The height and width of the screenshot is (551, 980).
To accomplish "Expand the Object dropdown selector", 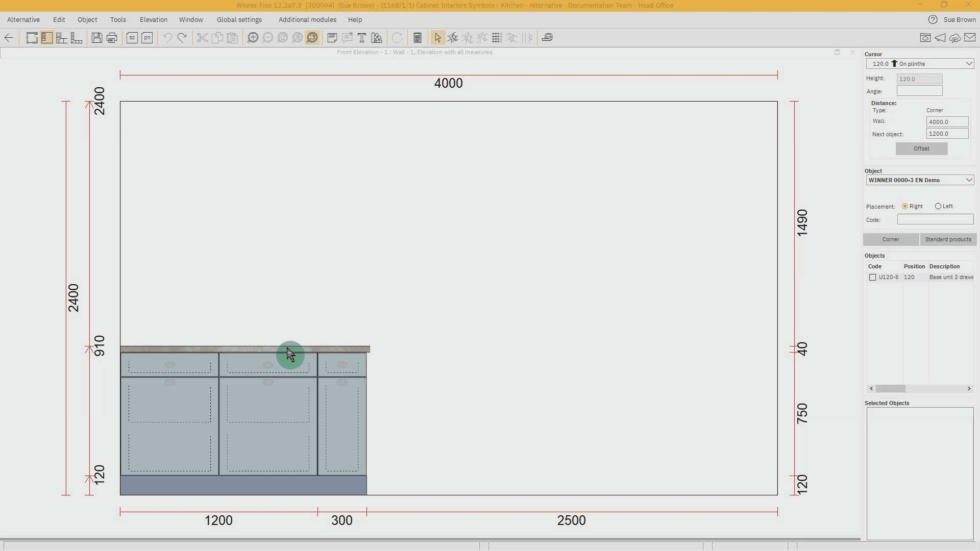I will 969,180.
